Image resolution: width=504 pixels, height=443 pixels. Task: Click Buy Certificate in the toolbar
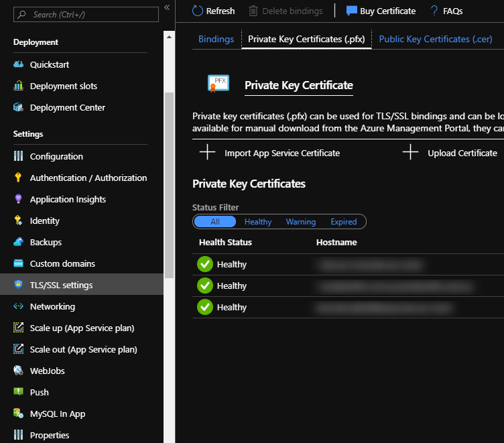click(x=381, y=11)
